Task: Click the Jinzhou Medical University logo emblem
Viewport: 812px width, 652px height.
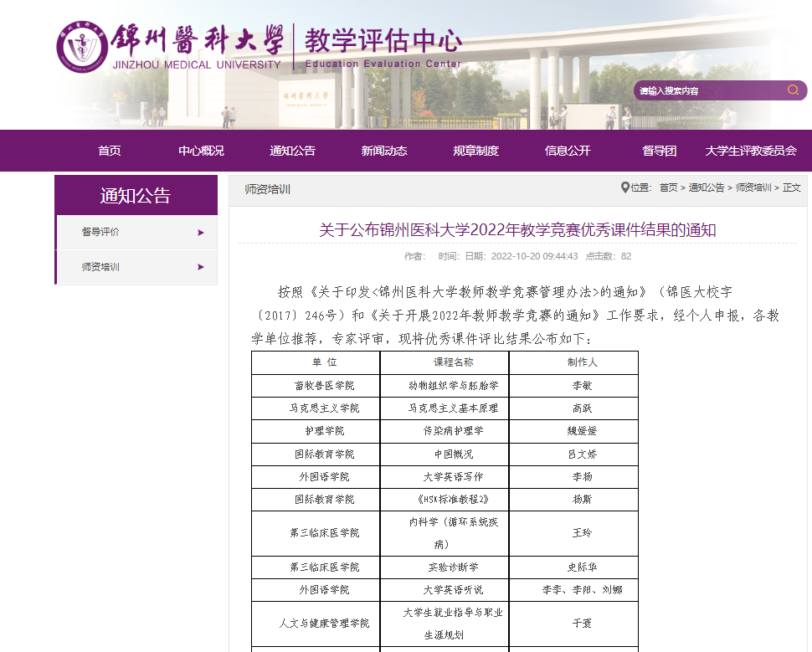Action: tap(82, 46)
